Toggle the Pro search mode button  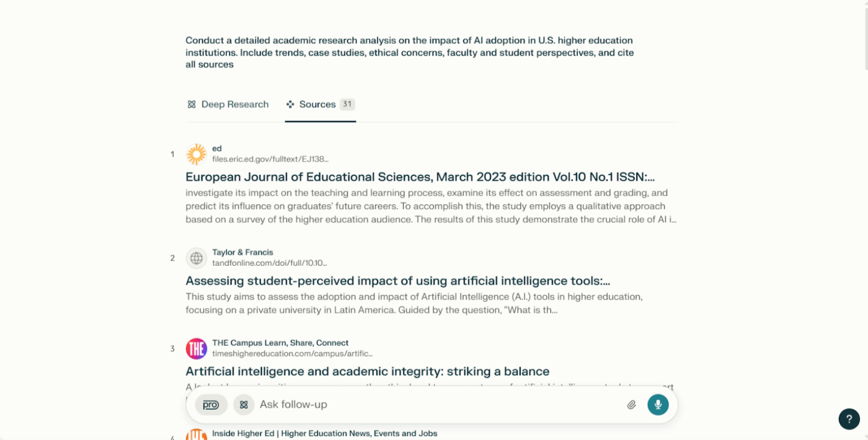click(x=211, y=405)
